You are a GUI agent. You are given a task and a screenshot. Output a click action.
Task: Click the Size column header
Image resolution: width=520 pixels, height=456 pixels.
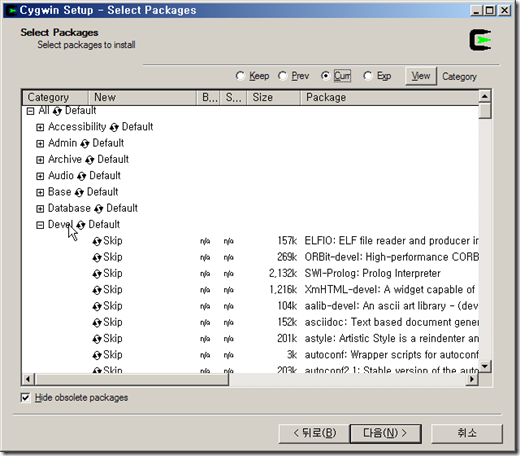[x=274, y=98]
